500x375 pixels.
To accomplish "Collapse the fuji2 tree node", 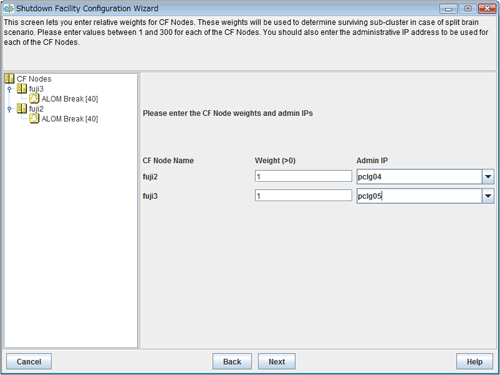I will pyautogui.click(x=9, y=109).
